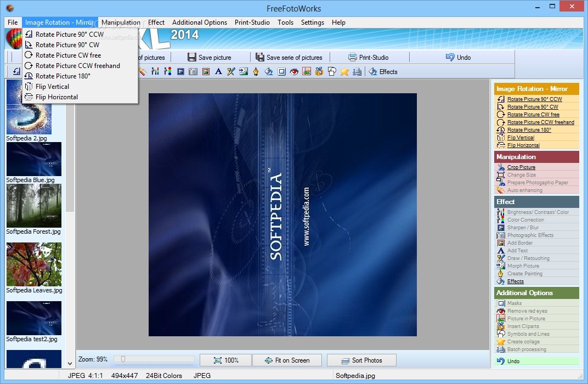Click the Save serie of pictures icon
Image resolution: width=588 pixels, height=384 pixels.
click(260, 58)
